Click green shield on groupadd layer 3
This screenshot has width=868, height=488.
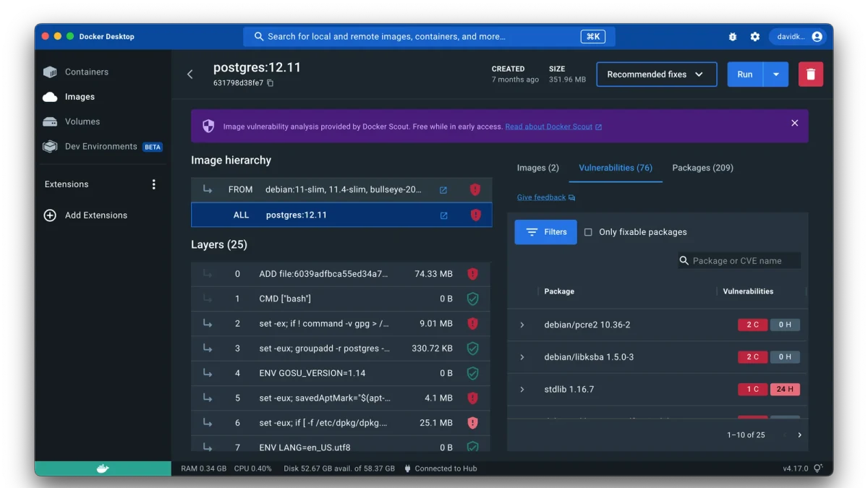pos(472,348)
